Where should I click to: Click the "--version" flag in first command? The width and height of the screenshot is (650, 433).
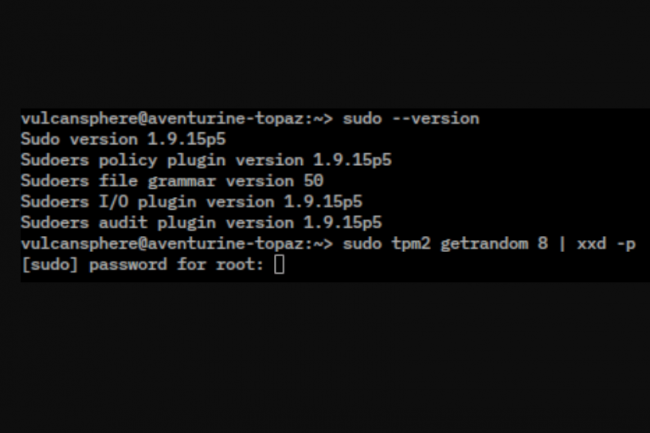pos(435,118)
